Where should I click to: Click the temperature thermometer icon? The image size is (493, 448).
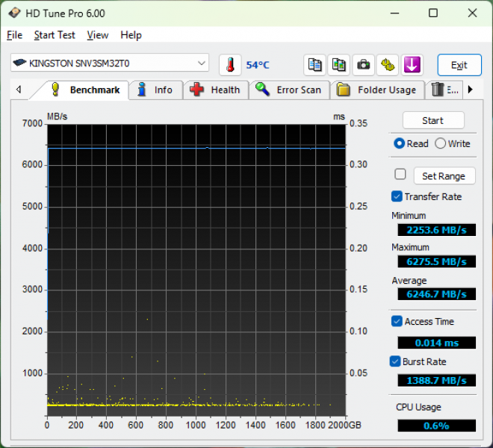coord(230,65)
